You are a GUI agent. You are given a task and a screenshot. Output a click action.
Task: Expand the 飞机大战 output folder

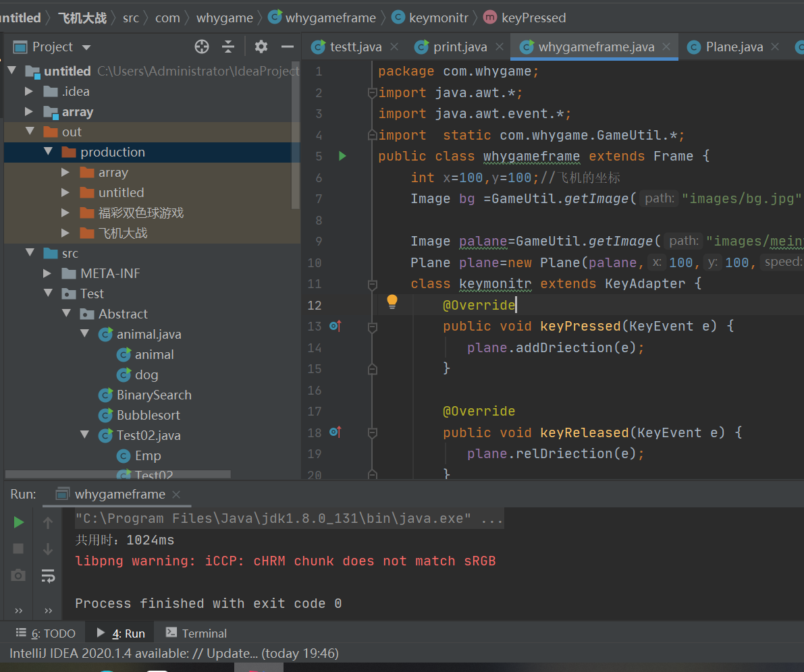pyautogui.click(x=65, y=233)
